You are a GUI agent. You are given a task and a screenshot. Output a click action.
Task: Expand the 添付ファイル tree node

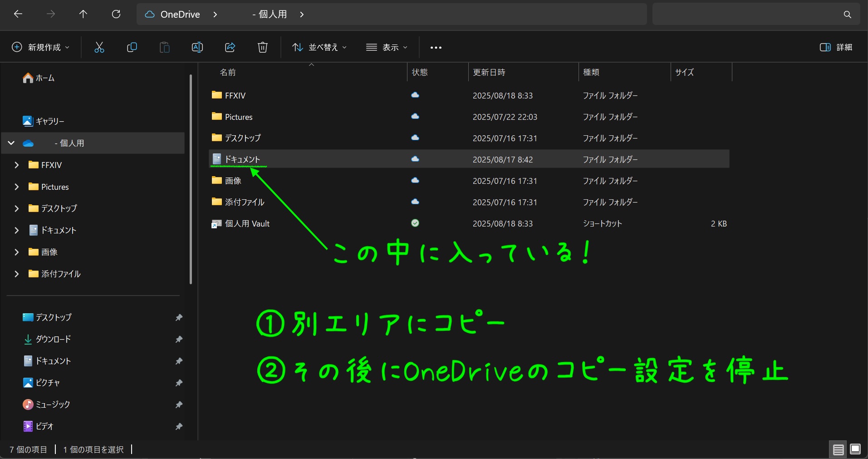pos(17,274)
